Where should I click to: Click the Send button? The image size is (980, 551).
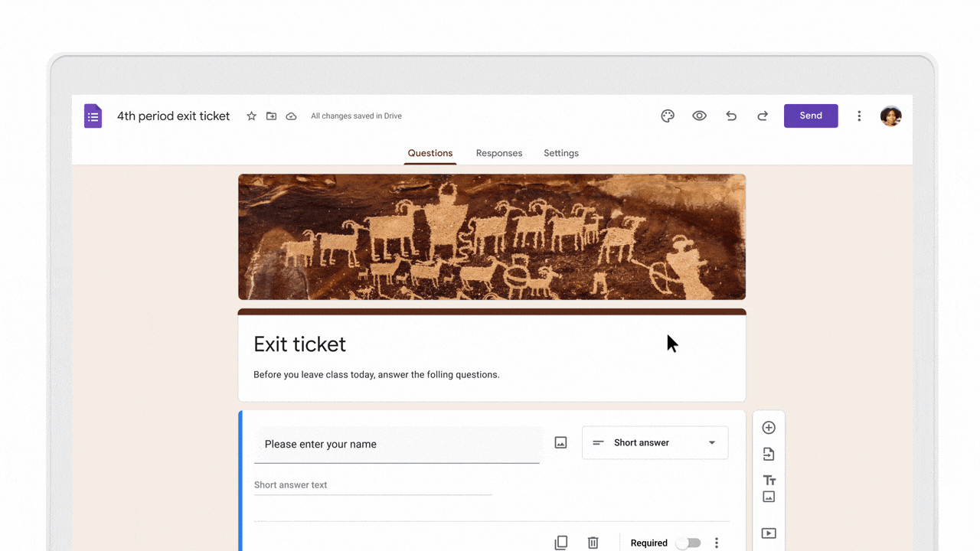pyautogui.click(x=811, y=116)
